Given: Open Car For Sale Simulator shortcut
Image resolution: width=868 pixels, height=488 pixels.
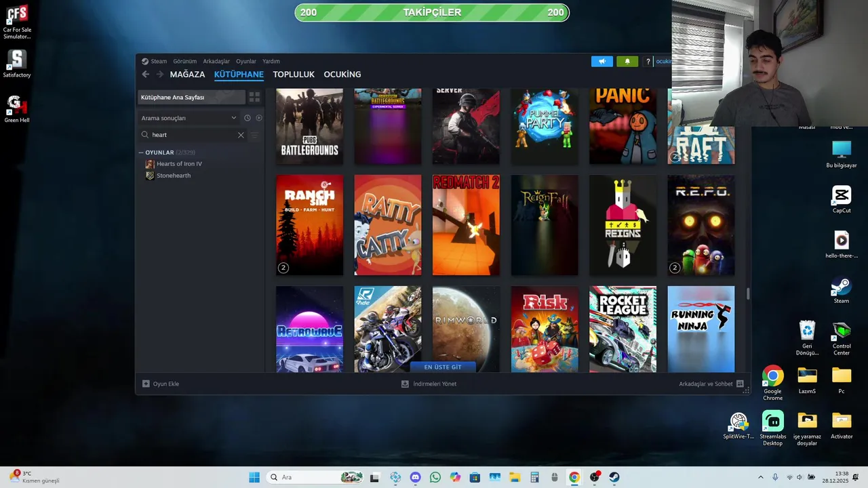Looking at the screenshot, I should pos(17,22).
